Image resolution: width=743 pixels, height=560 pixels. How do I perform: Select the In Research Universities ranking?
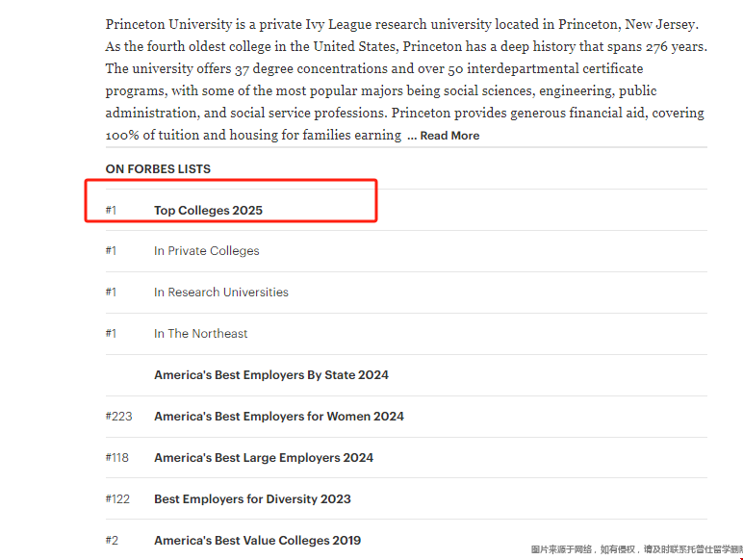[x=220, y=292]
